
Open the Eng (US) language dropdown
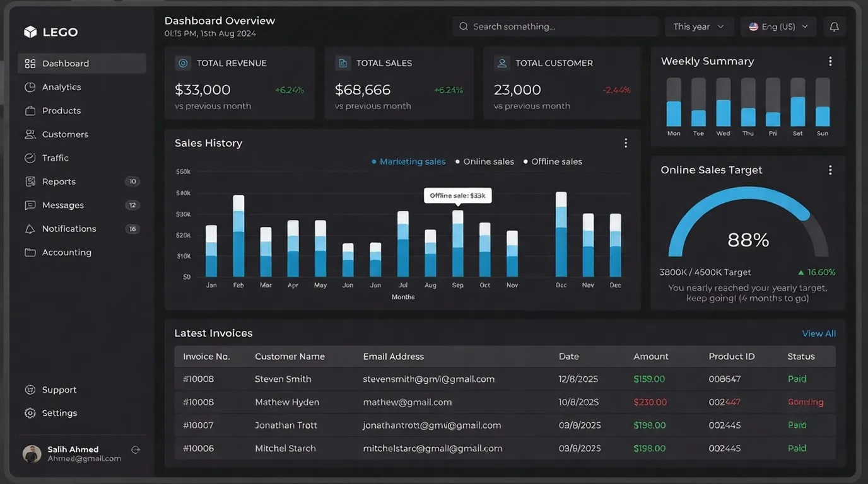[x=778, y=26]
